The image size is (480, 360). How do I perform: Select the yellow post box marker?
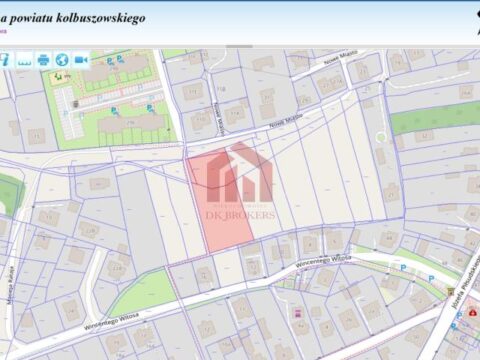(x=451, y=291)
